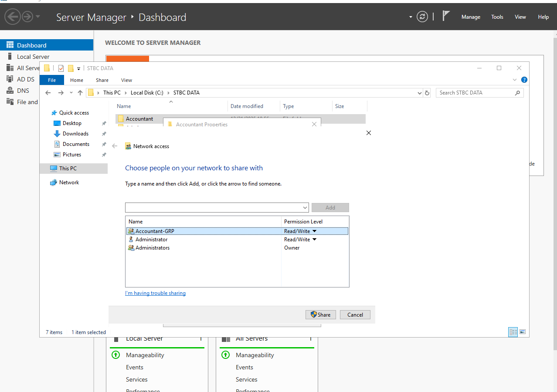
Task: Click Server Manager forward arrow button
Action: pyautogui.click(x=27, y=17)
